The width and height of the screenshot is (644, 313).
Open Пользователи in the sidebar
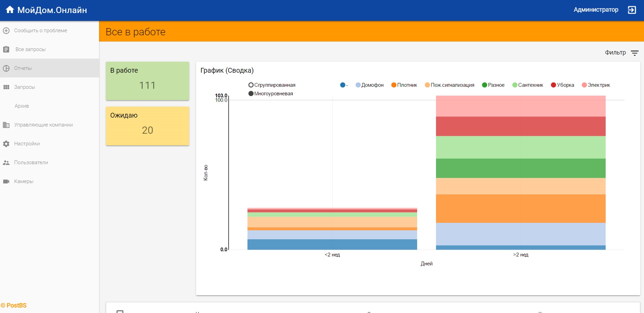click(x=49, y=162)
